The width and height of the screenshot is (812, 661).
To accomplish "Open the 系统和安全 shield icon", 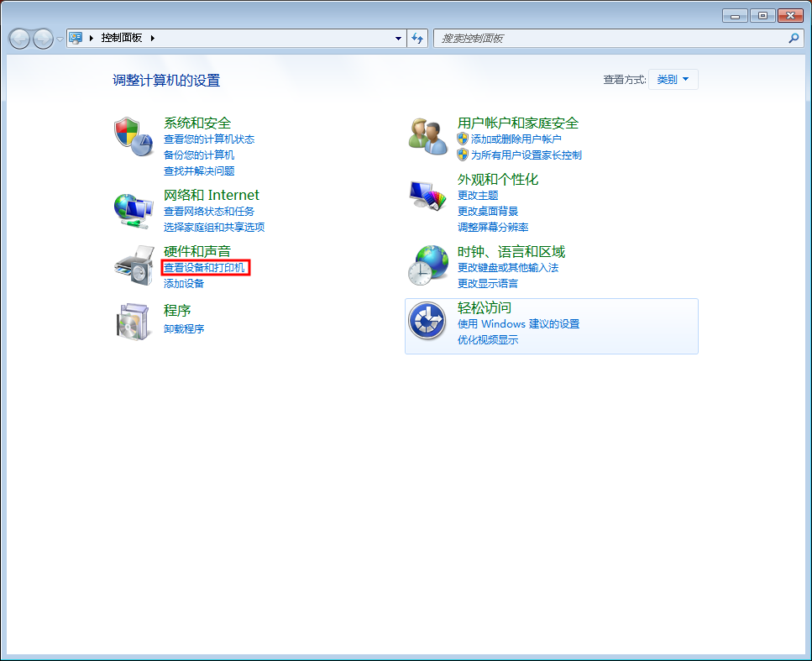I will point(134,136).
